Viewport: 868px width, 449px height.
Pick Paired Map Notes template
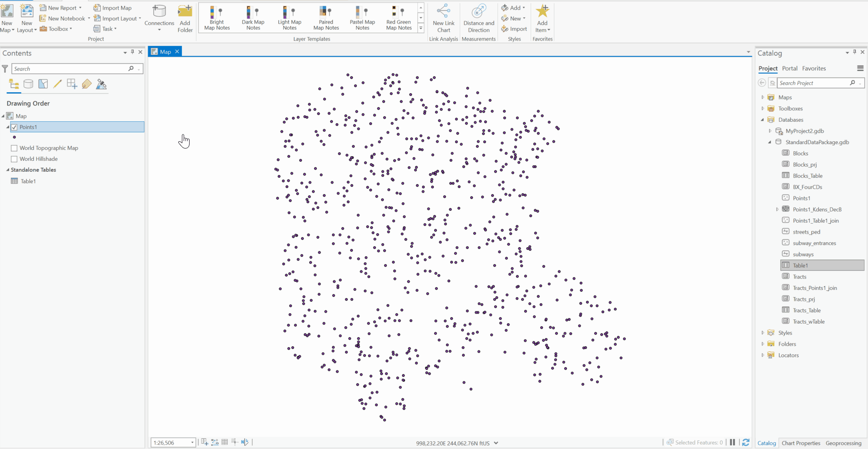(x=326, y=18)
